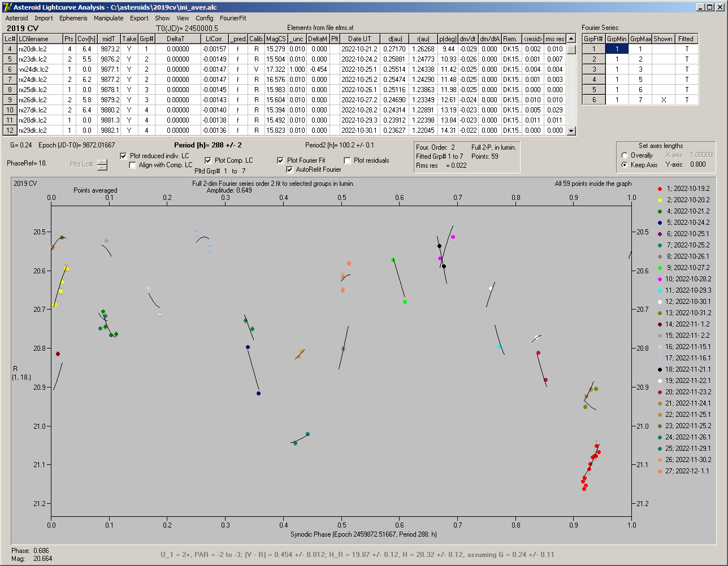Click the rx20dk.lc2 filename cell
Screen dimensions: 728x566
40,49
